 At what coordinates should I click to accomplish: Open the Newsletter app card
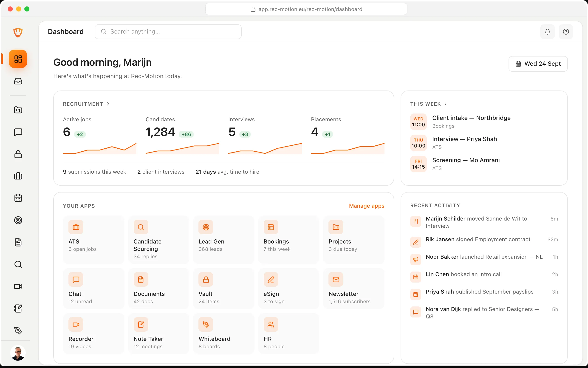[354, 289]
